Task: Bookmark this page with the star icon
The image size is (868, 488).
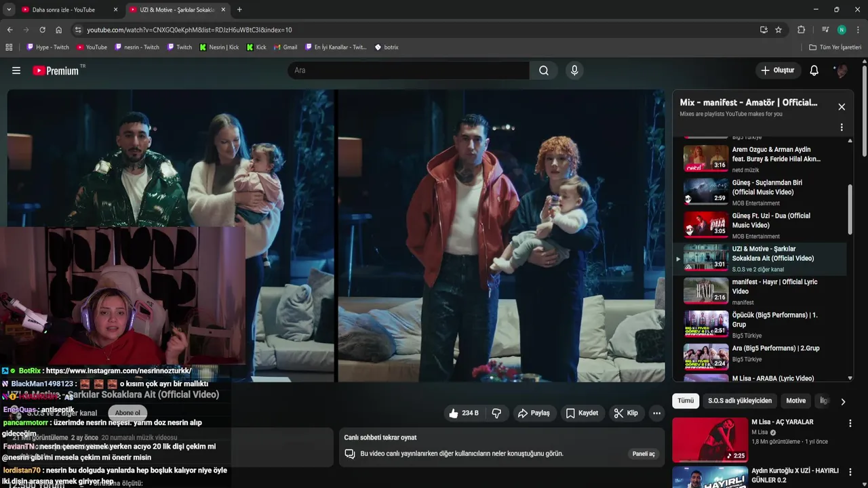Action: click(778, 30)
